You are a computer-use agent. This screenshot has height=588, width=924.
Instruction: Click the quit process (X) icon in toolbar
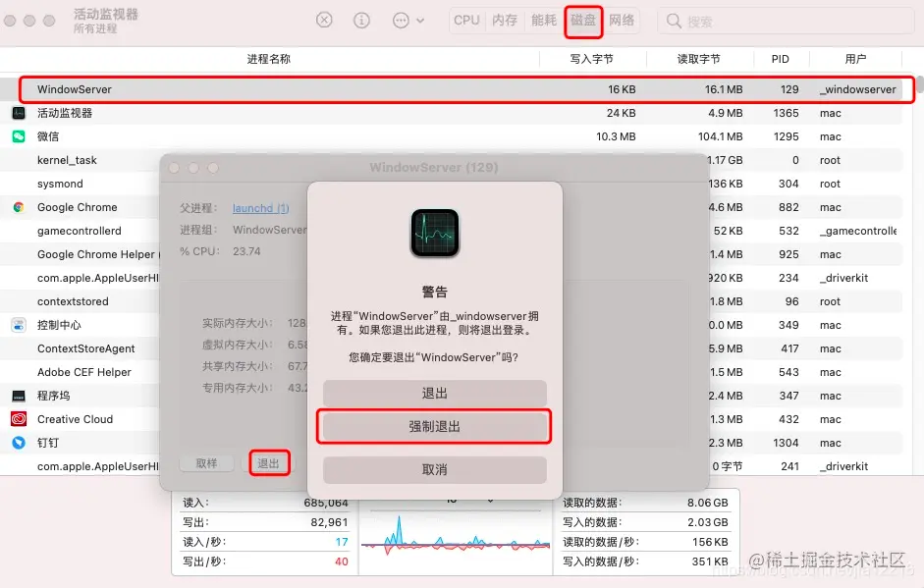pos(326,20)
